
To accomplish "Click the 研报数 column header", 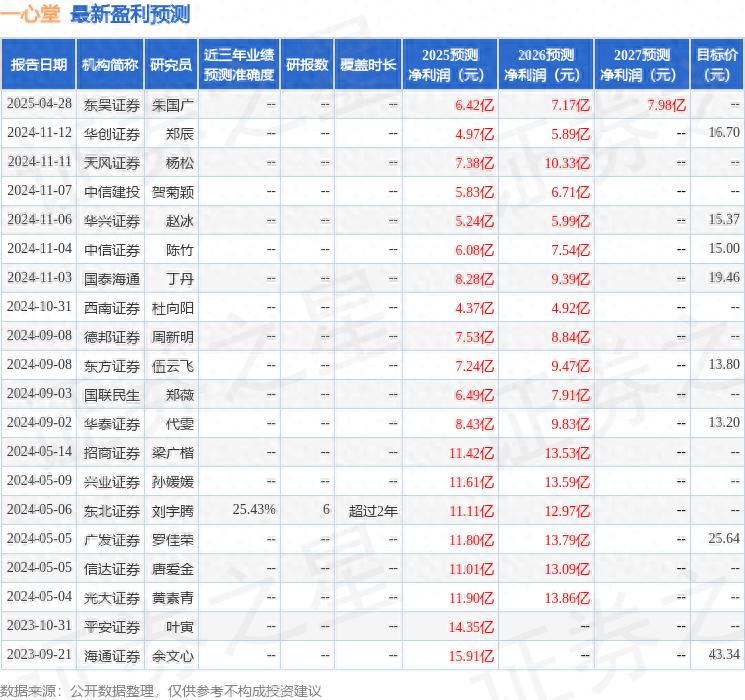I will click(307, 65).
